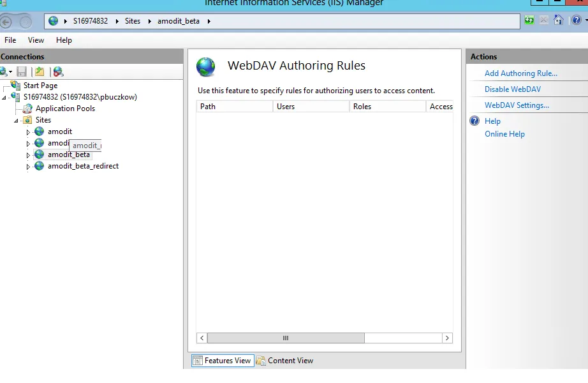Click the Delete Connection icon
588x383 pixels.
click(x=58, y=71)
